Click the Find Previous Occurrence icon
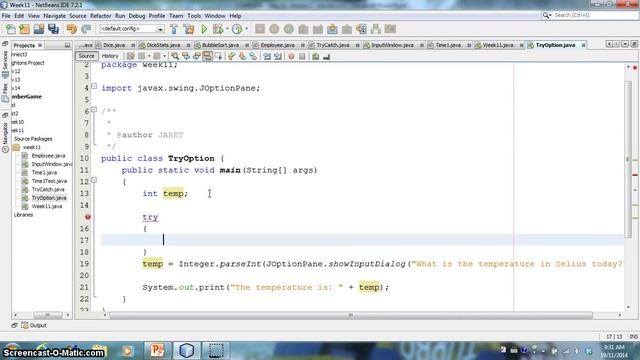This screenshot has width=640, height=360. click(x=186, y=56)
